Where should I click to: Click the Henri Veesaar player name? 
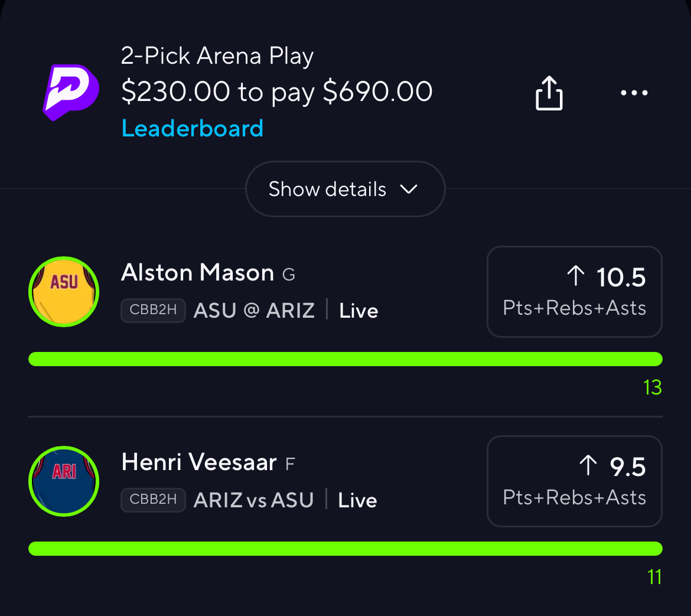(198, 462)
